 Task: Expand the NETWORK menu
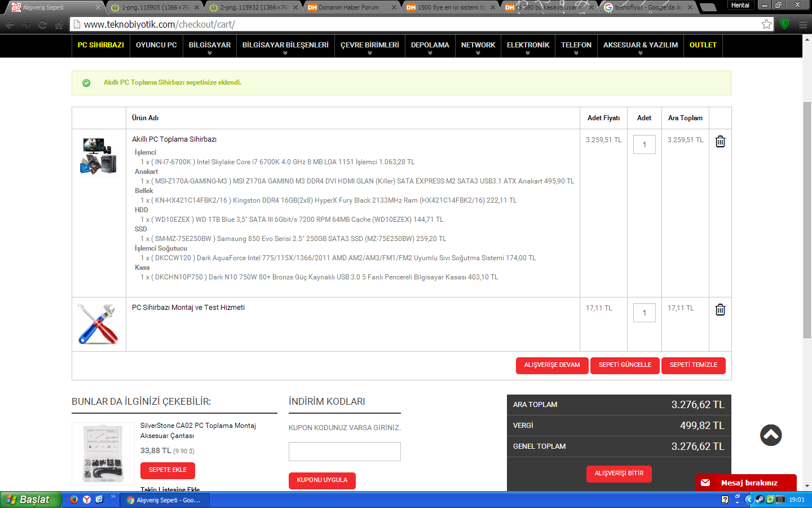(478, 46)
